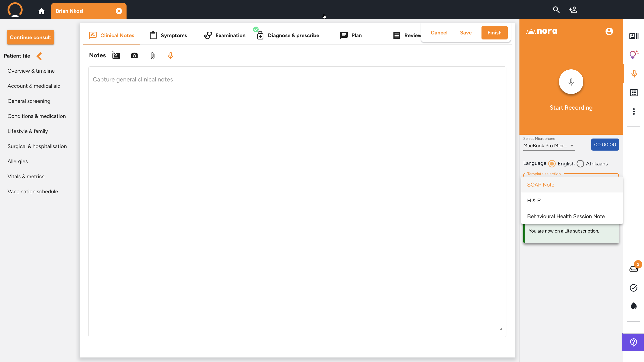644x362 pixels.
Task: Open the Diagnose & prescribe tab
Action: (x=288, y=35)
